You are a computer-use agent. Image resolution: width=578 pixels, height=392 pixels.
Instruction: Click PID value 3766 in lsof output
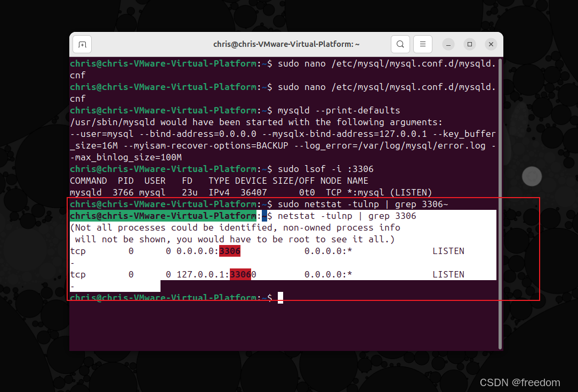tap(123, 192)
